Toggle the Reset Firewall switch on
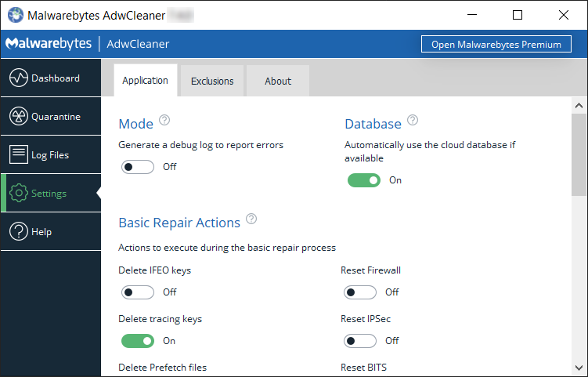The width and height of the screenshot is (588, 377). [360, 292]
